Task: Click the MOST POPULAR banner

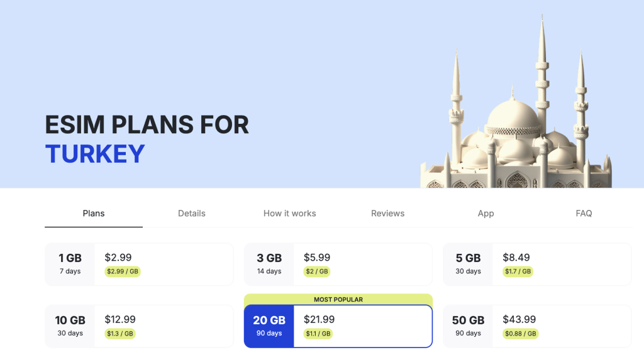Action: [x=338, y=299]
